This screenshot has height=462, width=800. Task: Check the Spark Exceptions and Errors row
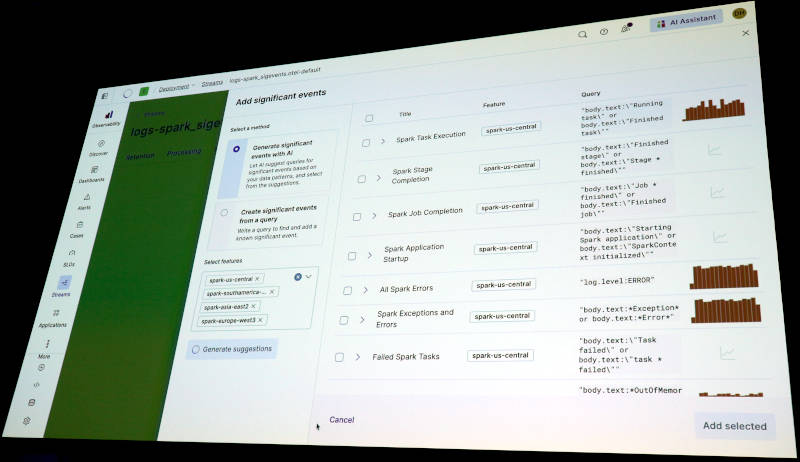[344, 320]
